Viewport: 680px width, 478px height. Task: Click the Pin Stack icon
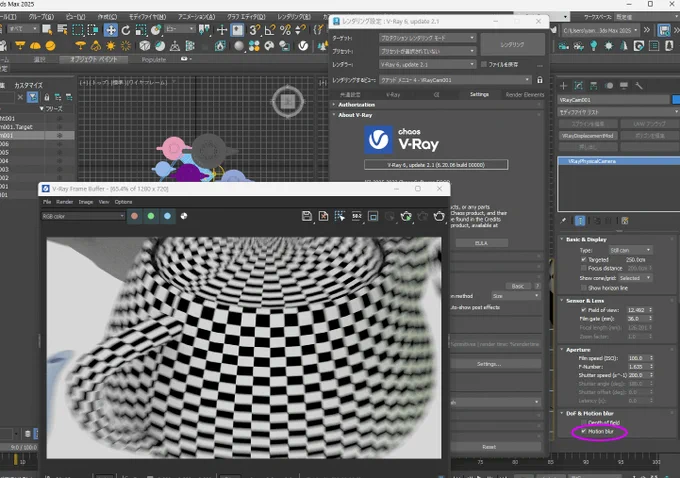coord(563,221)
